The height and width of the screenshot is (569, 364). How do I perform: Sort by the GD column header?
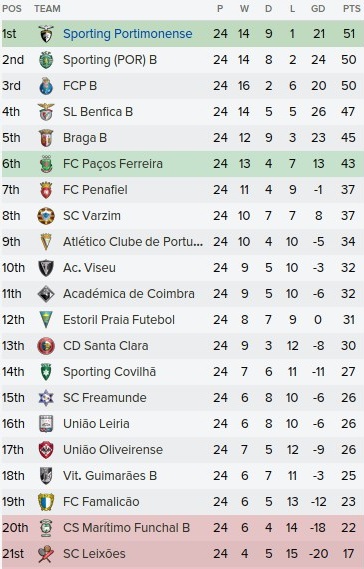pos(318,9)
